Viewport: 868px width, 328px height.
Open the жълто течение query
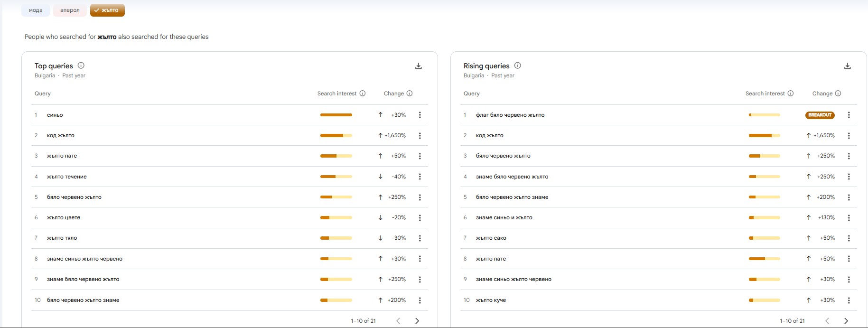coord(66,177)
